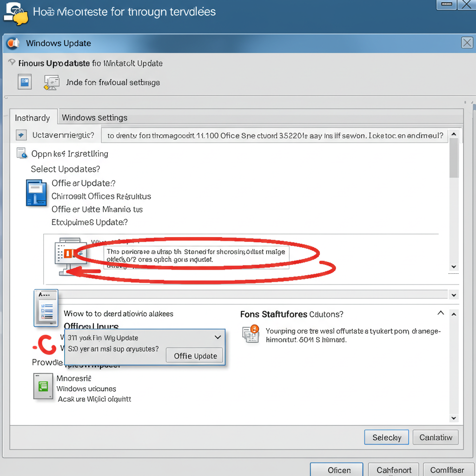The width and height of the screenshot is (476, 476).
Task: Click the 'Younping ore tre wesl' description text
Action: coord(353,336)
